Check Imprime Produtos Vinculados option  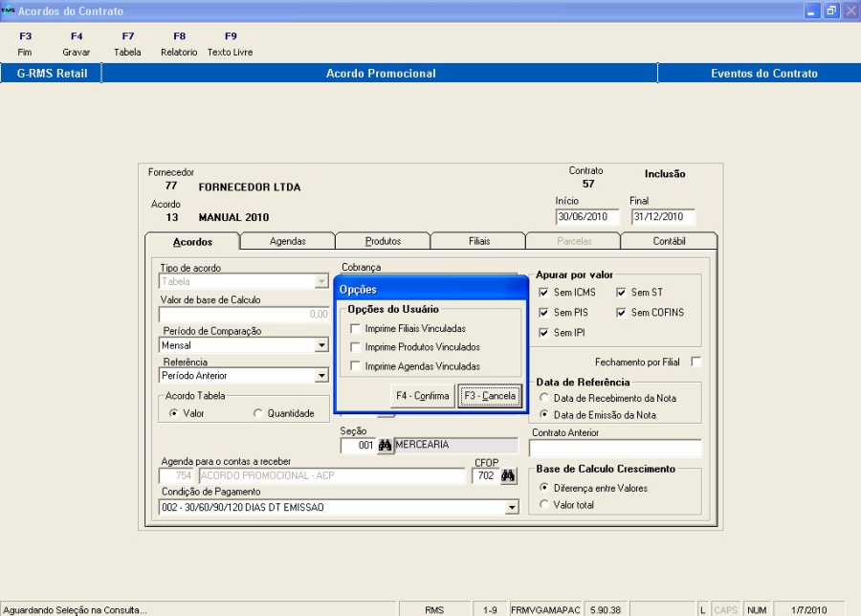pyautogui.click(x=357, y=347)
